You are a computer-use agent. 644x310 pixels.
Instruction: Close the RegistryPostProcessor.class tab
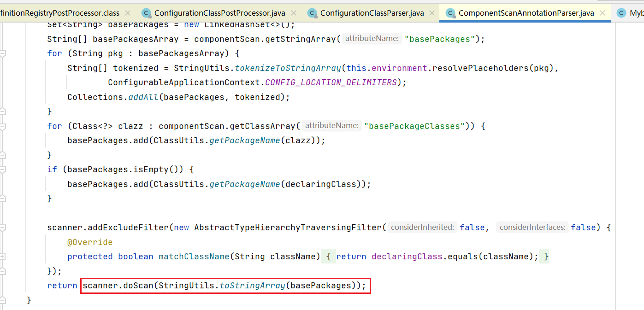[x=128, y=13]
